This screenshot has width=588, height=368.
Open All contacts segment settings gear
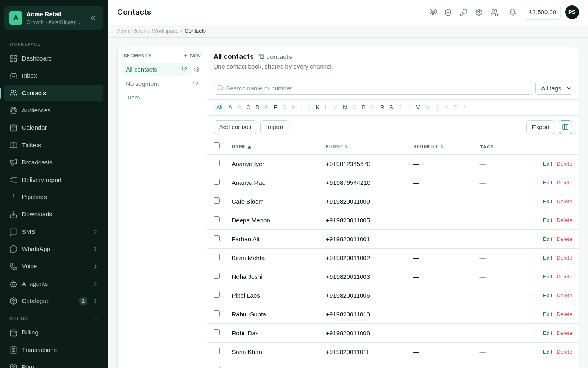click(197, 70)
